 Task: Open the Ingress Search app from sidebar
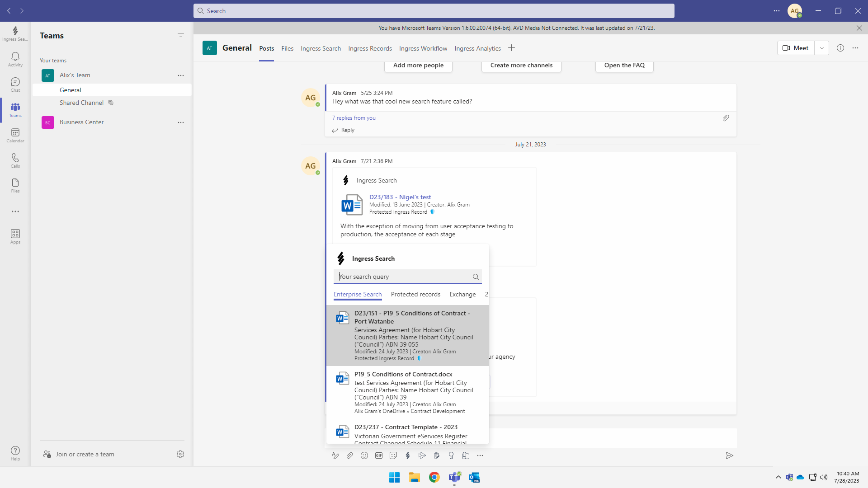[x=15, y=34]
